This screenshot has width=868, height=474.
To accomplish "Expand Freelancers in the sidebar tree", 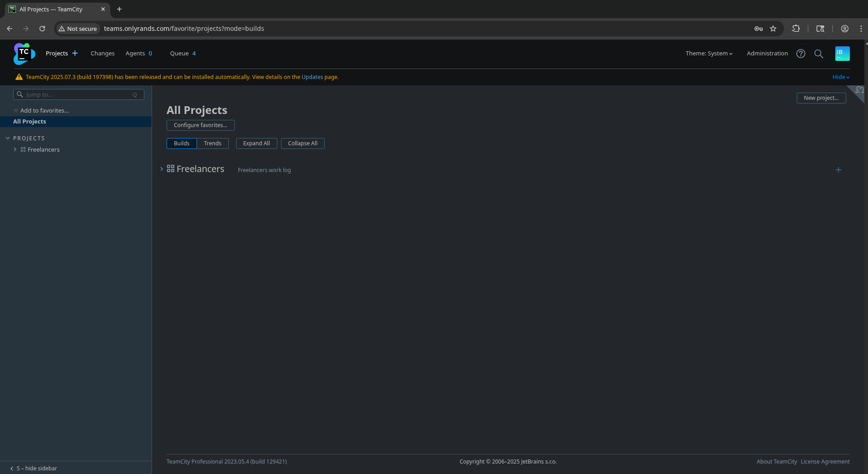I will tap(15, 149).
